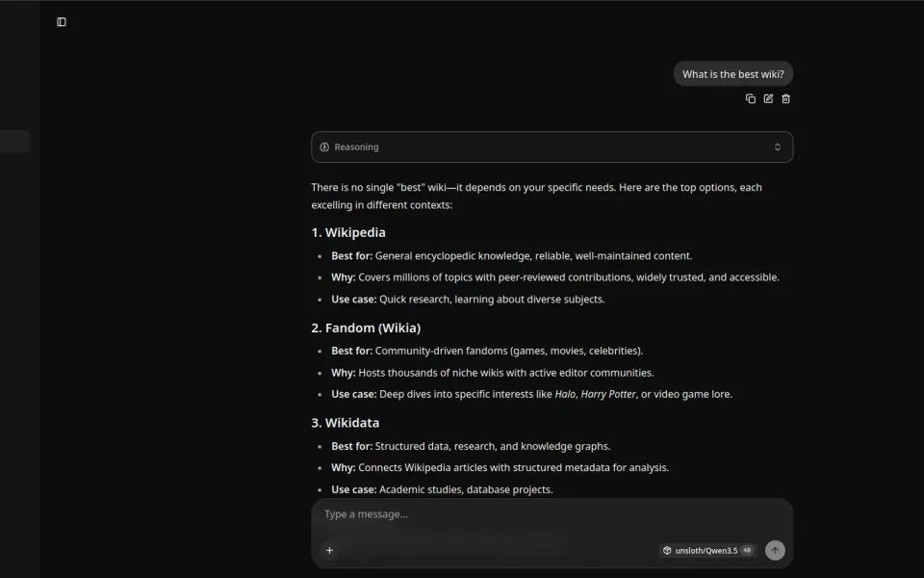Click the "Quick research, learning about diverse subjects" line
This screenshot has width=924, height=578.
[468, 299]
